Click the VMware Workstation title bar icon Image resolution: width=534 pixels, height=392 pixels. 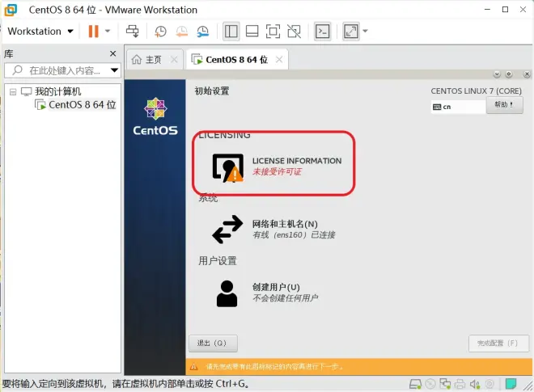(11, 10)
